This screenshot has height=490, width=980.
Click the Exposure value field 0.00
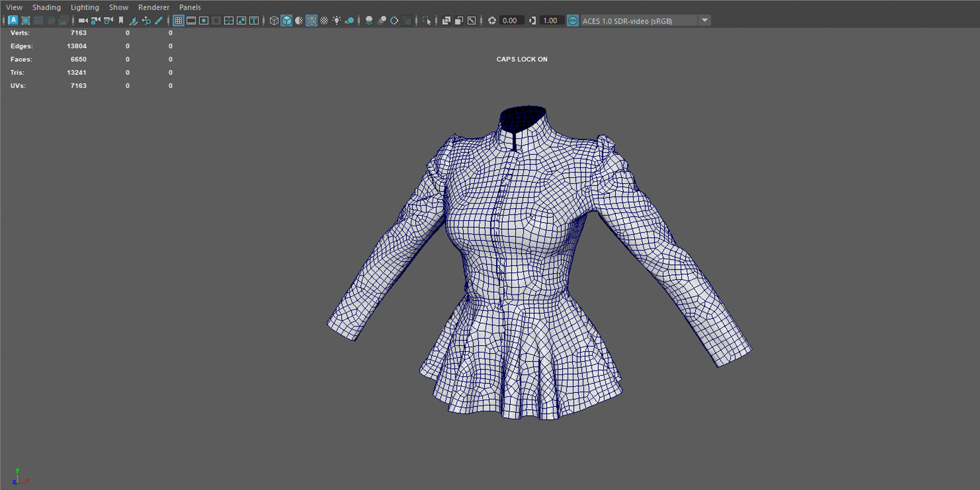(x=512, y=20)
